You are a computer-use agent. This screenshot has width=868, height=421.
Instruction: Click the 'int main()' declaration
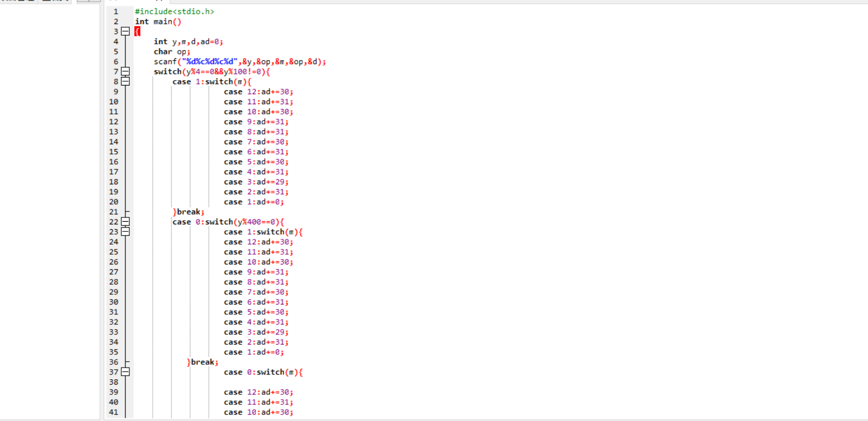tap(158, 21)
